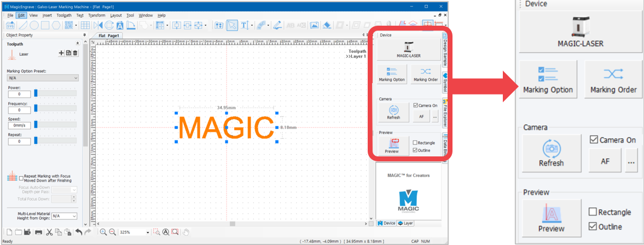
Task: Click the pencil edit tool icon
Action: pyautogui.click(x=277, y=25)
